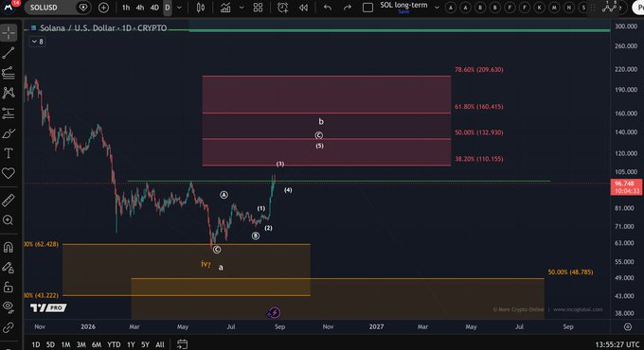The width and height of the screenshot is (644, 350).
Task: Select the text annotation tool
Action: click(x=9, y=153)
